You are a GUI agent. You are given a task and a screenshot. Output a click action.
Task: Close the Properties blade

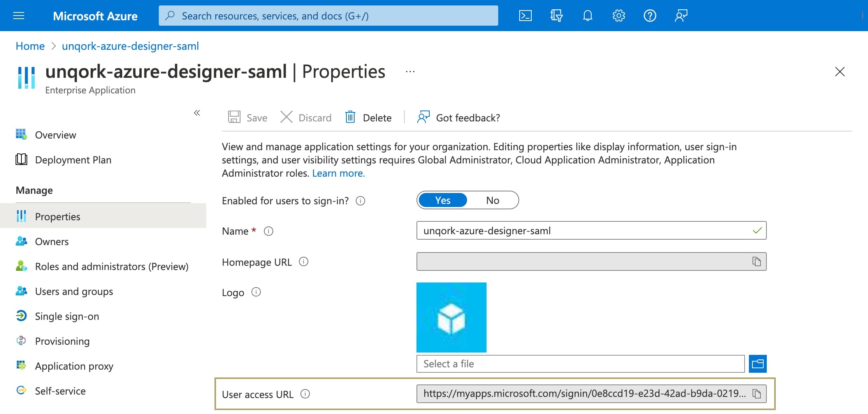point(840,72)
